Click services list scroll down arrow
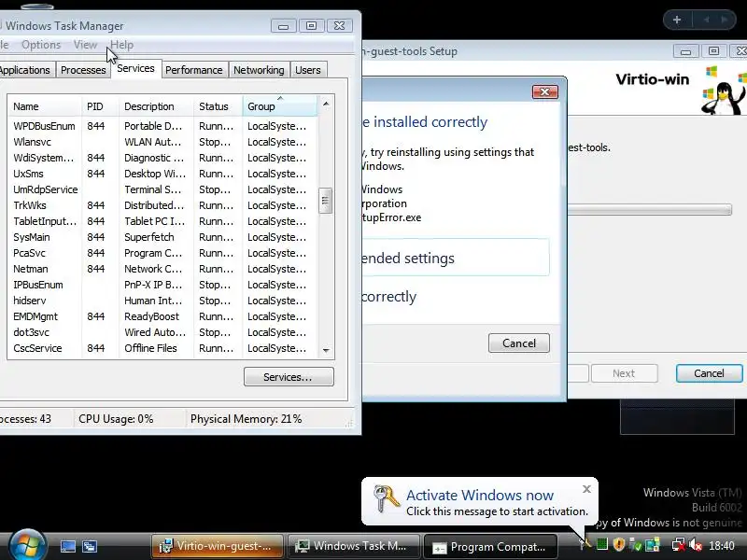 326,350
